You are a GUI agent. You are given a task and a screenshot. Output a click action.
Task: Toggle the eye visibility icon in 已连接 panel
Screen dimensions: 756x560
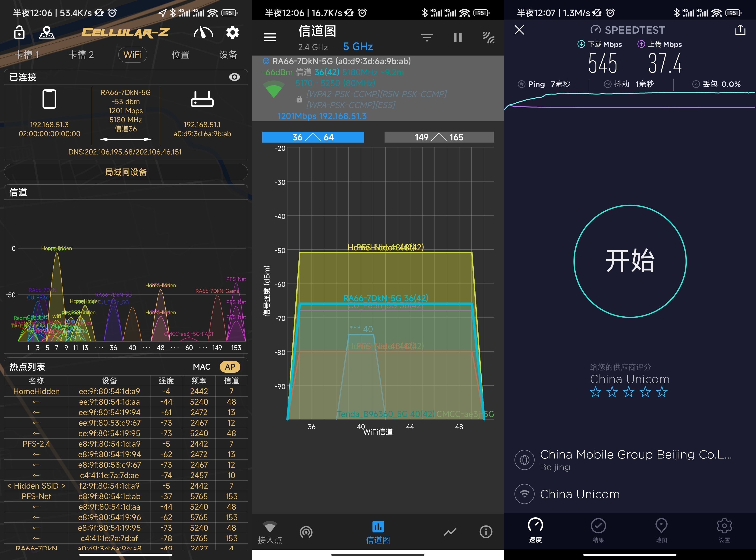[234, 77]
